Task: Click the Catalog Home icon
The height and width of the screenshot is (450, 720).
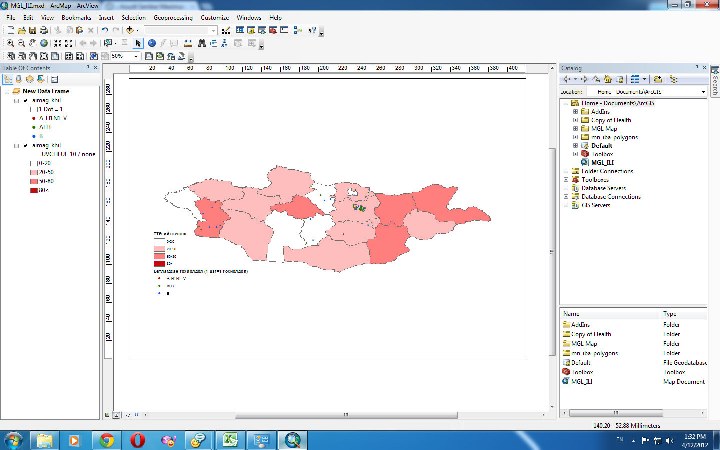Action: point(608,79)
